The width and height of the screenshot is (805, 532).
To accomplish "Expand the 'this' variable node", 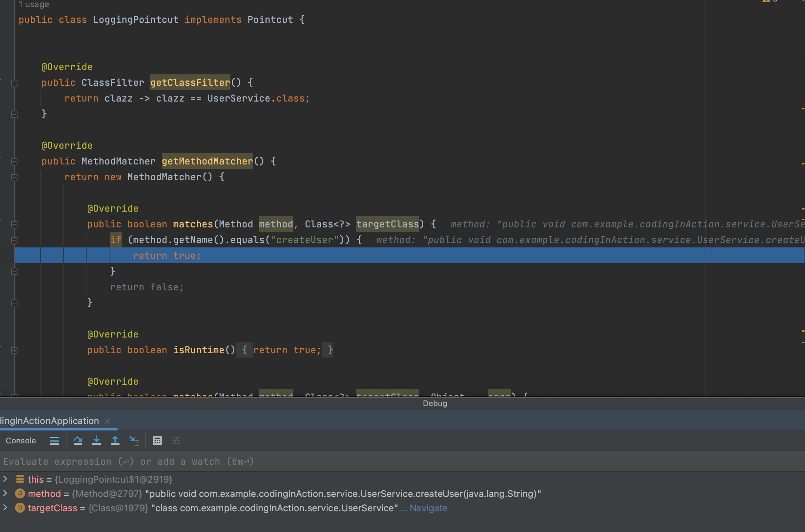I will coord(5,479).
